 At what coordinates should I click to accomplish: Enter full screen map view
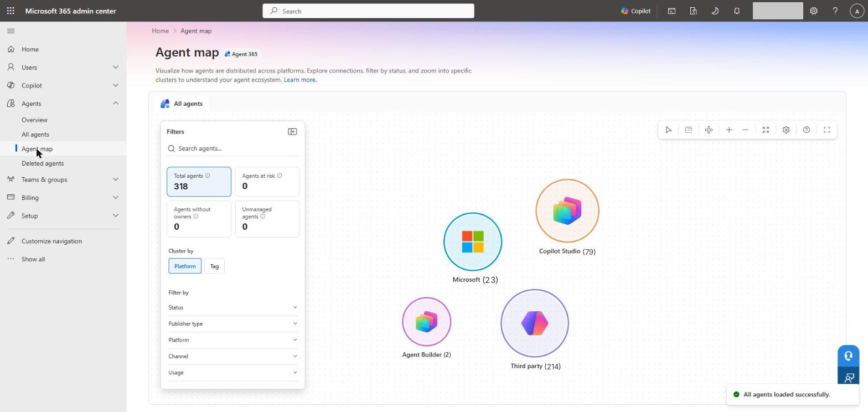pyautogui.click(x=827, y=130)
